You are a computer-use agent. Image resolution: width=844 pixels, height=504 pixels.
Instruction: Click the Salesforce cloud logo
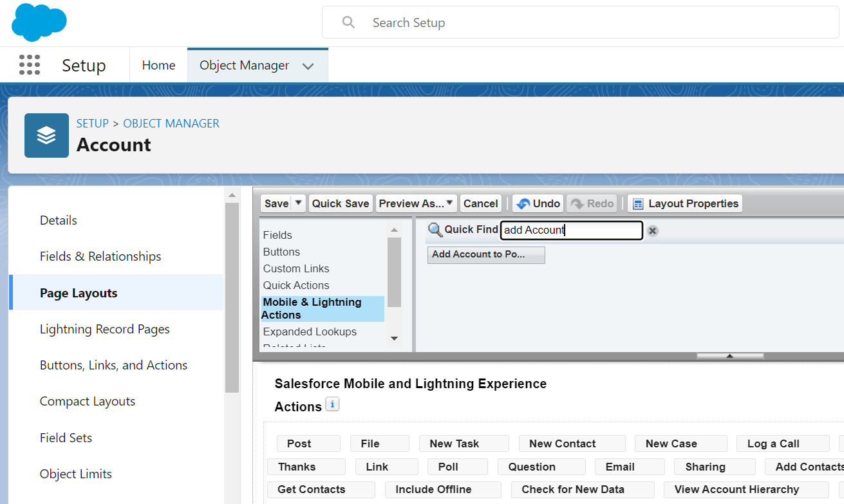click(x=39, y=22)
